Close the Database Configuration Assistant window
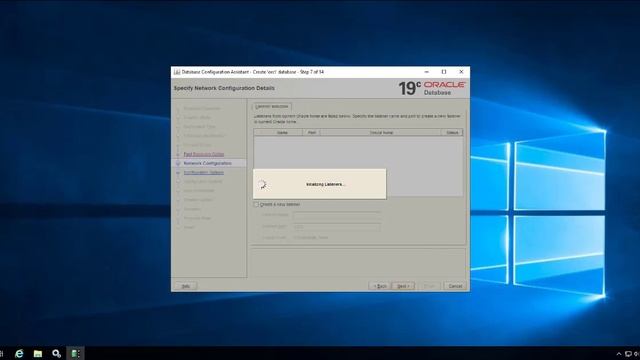This screenshot has width=640, height=360. [x=461, y=72]
